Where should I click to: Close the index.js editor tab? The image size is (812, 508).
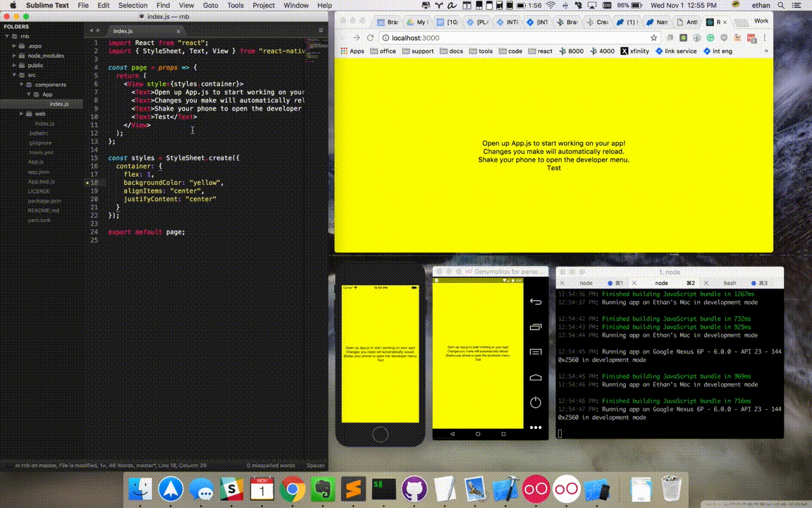pyautogui.click(x=178, y=31)
